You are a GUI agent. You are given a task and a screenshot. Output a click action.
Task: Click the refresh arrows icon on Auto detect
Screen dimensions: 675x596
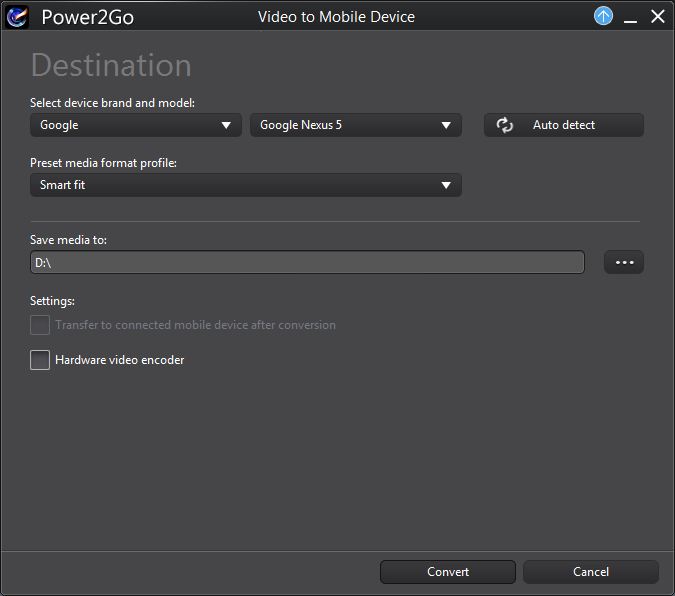[x=505, y=125]
